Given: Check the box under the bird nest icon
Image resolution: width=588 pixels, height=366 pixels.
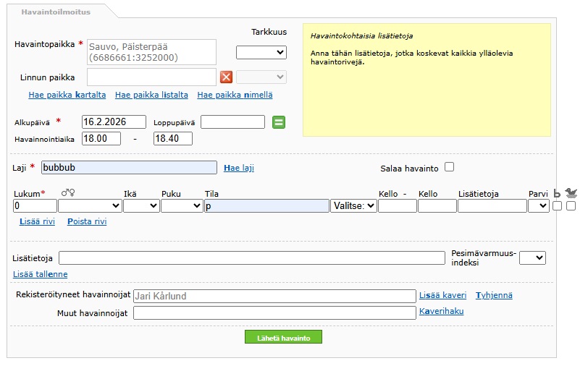Looking at the screenshot, I should 571,206.
